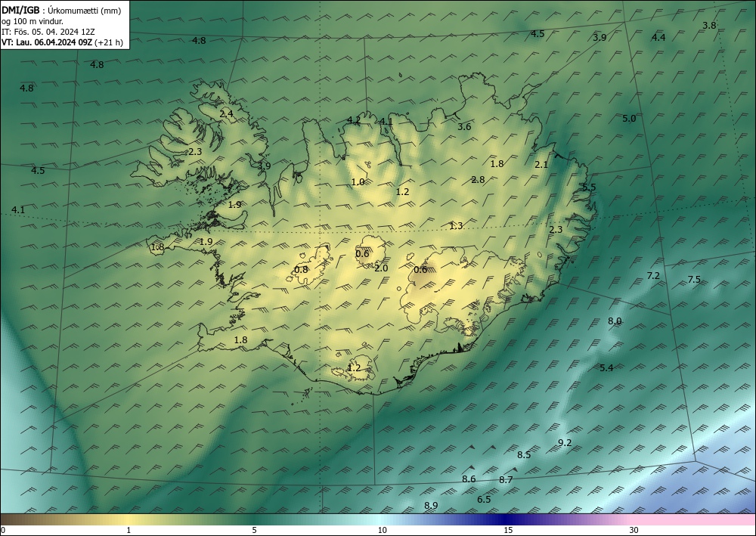Viewport: 756px width, 536px height.
Task: Click the 2.1 value in northeast Iceland
Action: click(x=541, y=165)
